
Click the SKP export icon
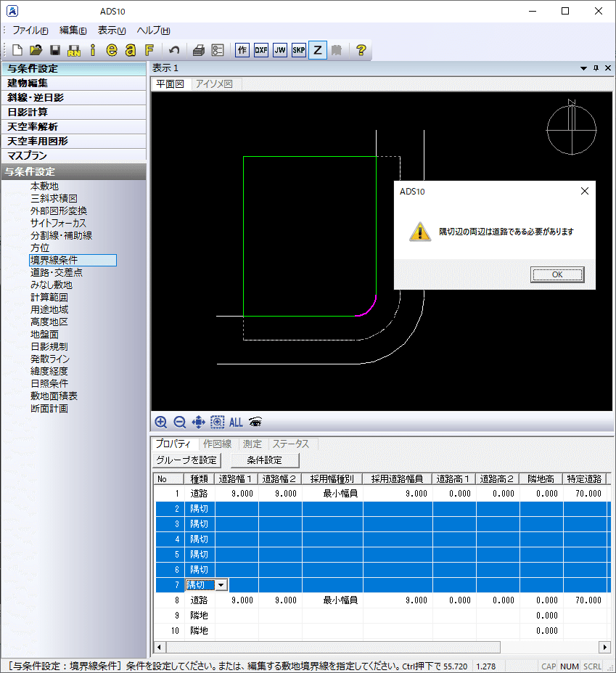tap(299, 50)
